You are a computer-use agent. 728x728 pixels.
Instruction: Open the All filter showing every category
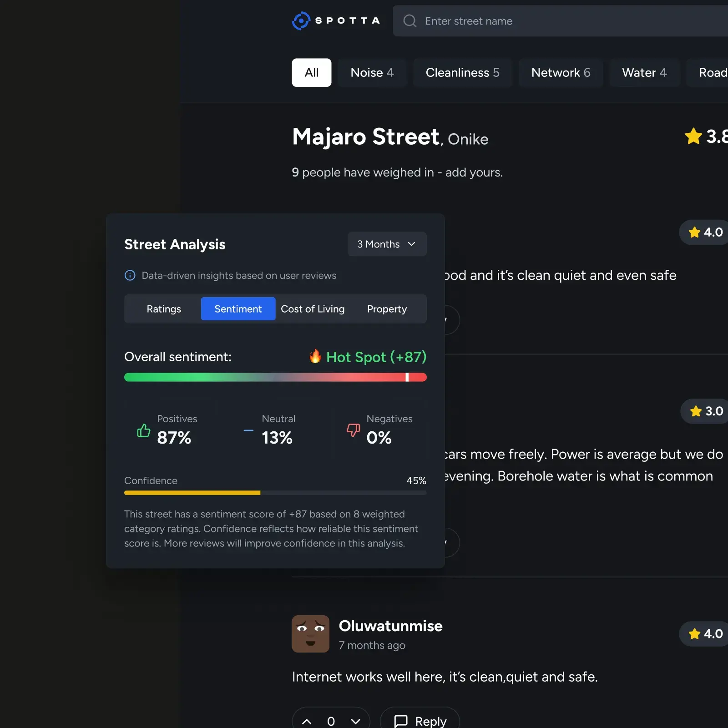(x=311, y=73)
